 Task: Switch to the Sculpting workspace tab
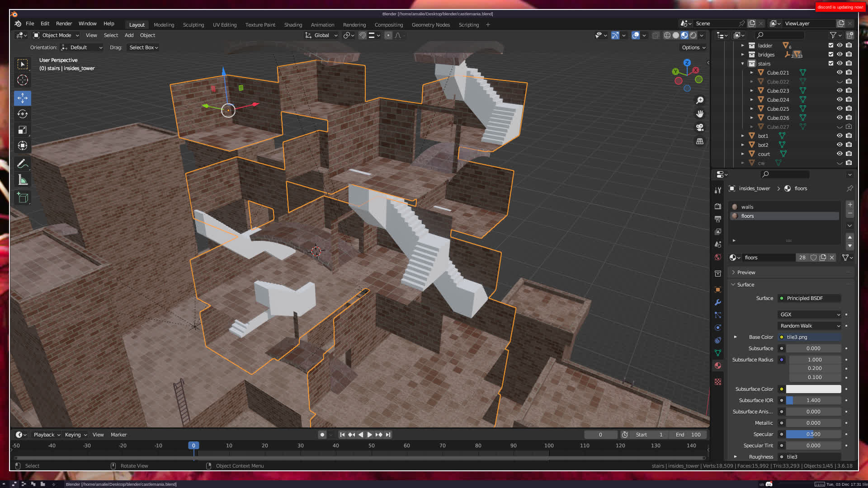click(x=193, y=25)
